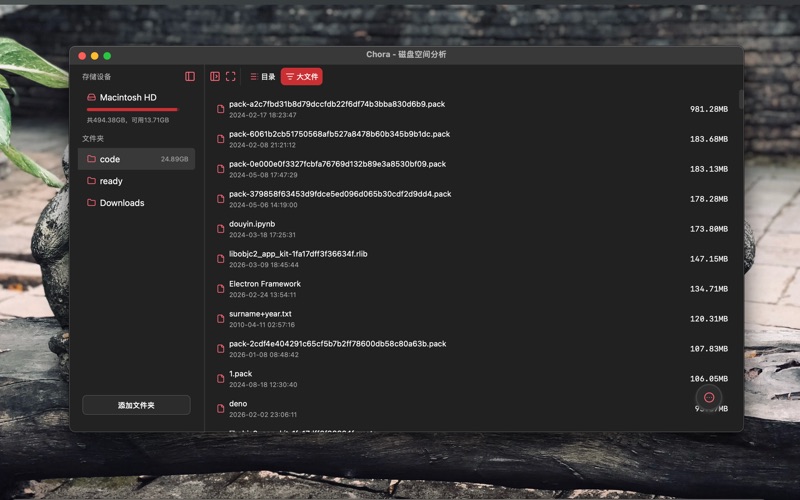Click the file list vertical scrollbar

pos(741,100)
